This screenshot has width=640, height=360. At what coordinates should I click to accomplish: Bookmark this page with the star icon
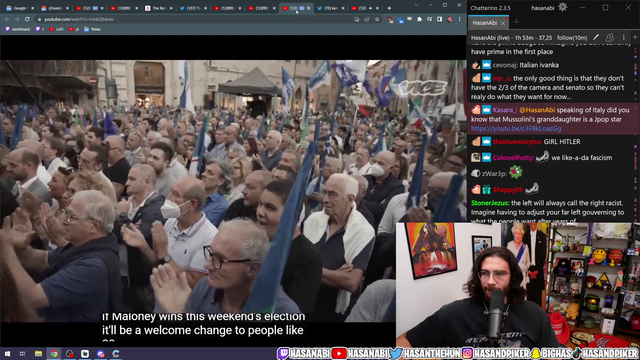(x=377, y=19)
